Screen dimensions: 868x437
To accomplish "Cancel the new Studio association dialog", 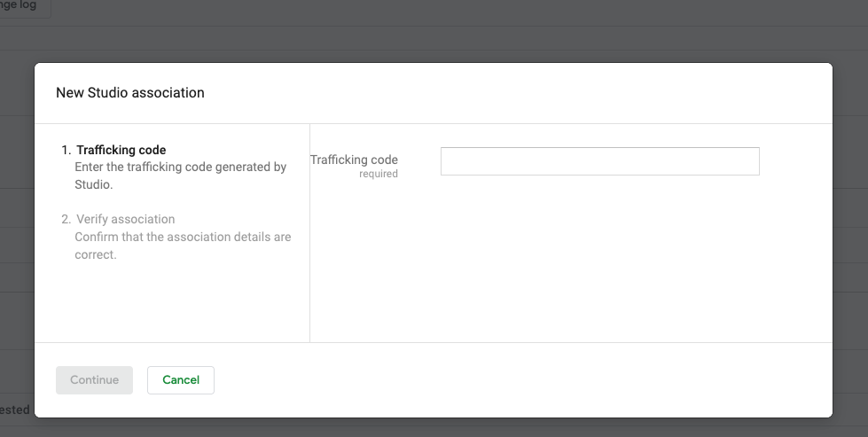I will pyautogui.click(x=181, y=380).
